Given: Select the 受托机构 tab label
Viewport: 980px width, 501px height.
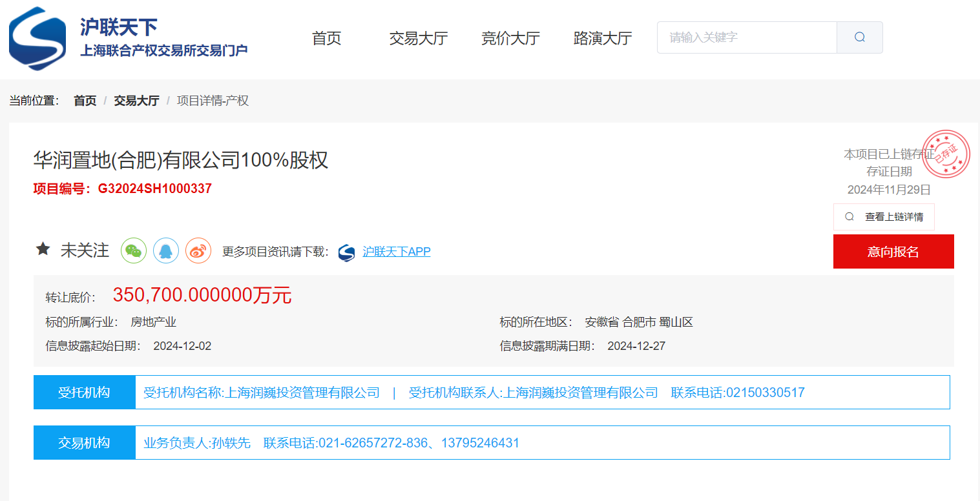Looking at the screenshot, I should (84, 393).
